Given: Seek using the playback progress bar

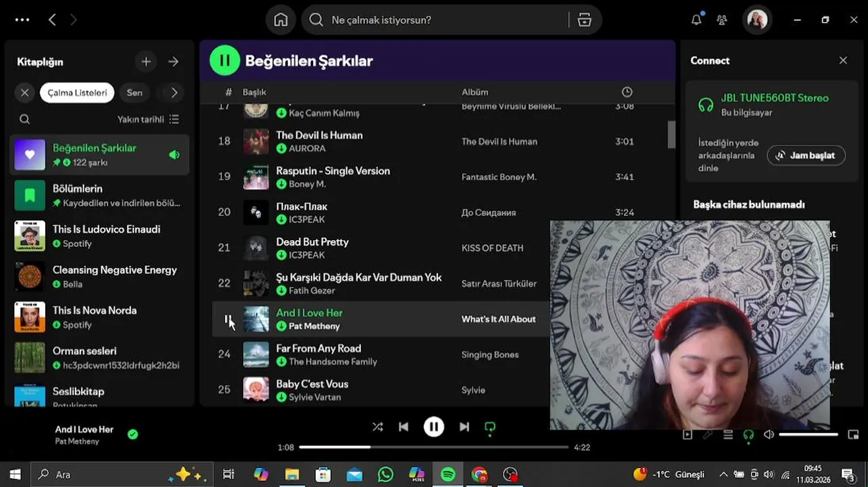Looking at the screenshot, I should [x=433, y=447].
